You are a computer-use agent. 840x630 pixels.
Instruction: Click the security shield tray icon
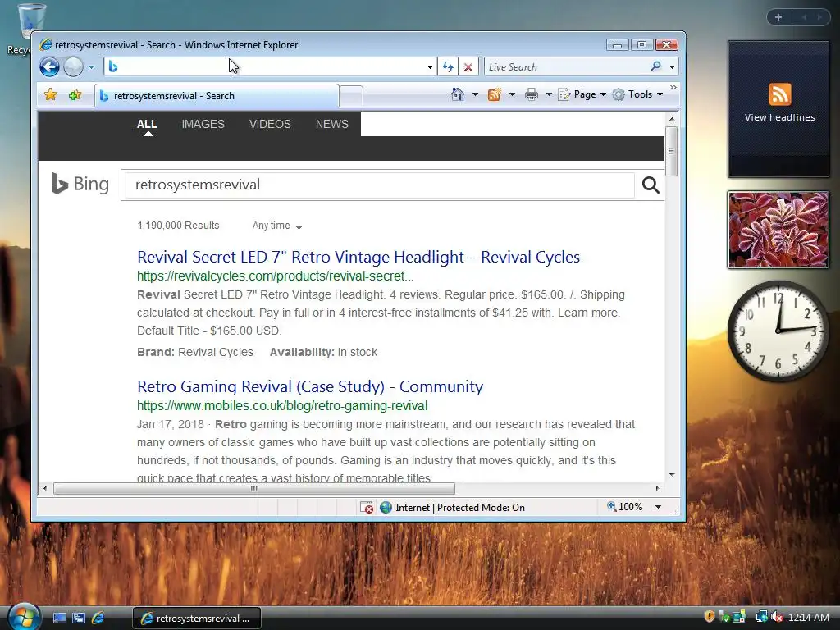pyautogui.click(x=709, y=617)
